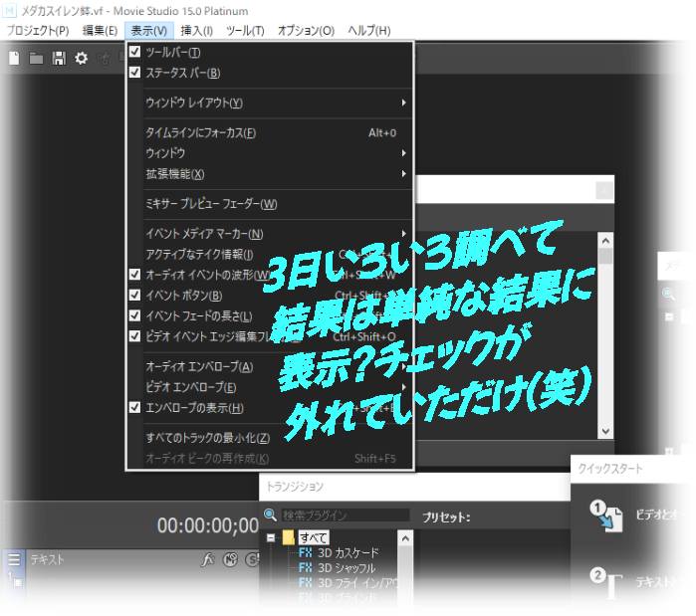Viewport: 696px width, 616px height.
Task: Click the FX icon beside 3D カスケード
Action: point(306,552)
